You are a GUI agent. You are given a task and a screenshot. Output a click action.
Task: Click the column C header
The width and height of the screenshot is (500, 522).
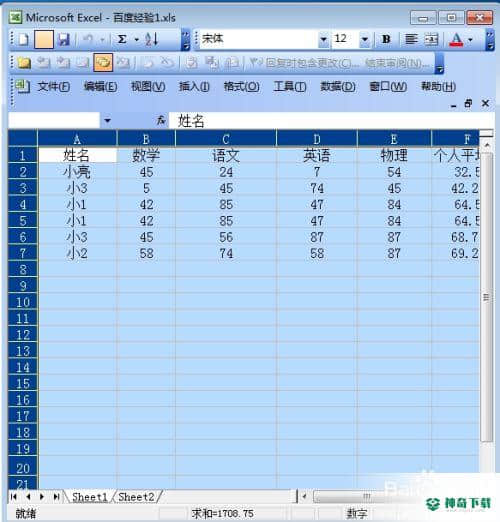pyautogui.click(x=226, y=139)
